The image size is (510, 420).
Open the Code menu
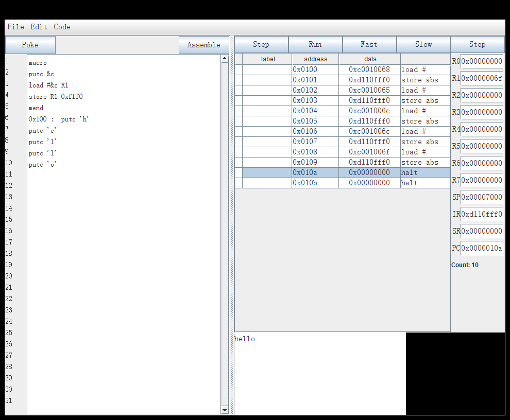pyautogui.click(x=62, y=27)
